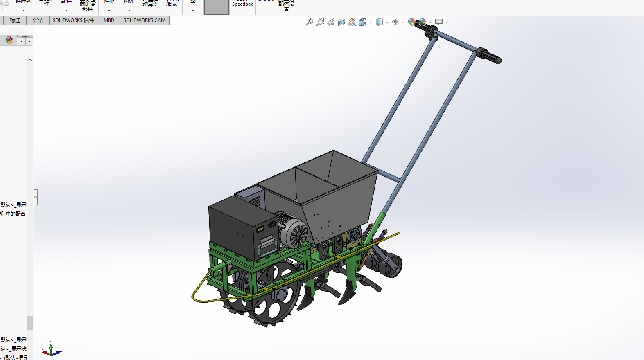
Task: Click the left panel tab scroll-left arrow
Action: point(22,41)
